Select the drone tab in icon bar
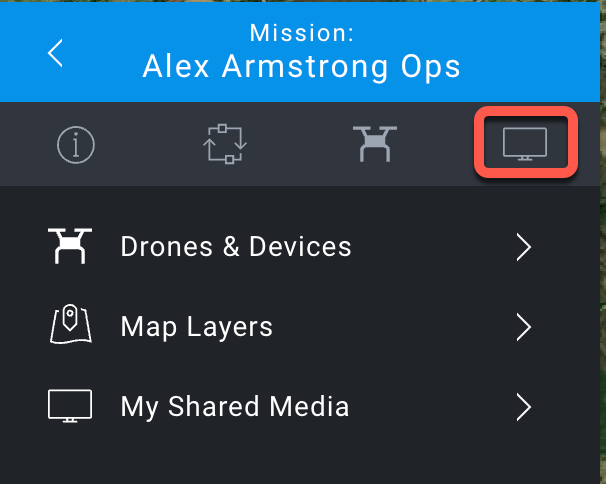 (x=374, y=144)
